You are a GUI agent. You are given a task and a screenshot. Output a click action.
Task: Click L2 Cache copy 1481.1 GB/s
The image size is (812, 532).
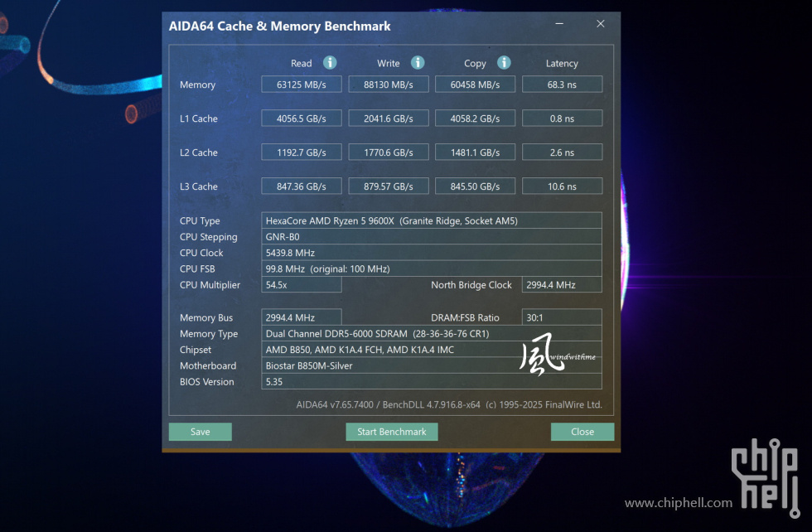(476, 152)
